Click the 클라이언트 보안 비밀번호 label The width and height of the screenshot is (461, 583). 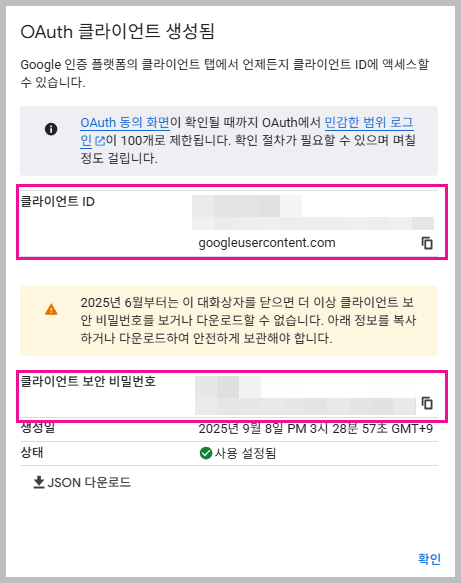88,381
